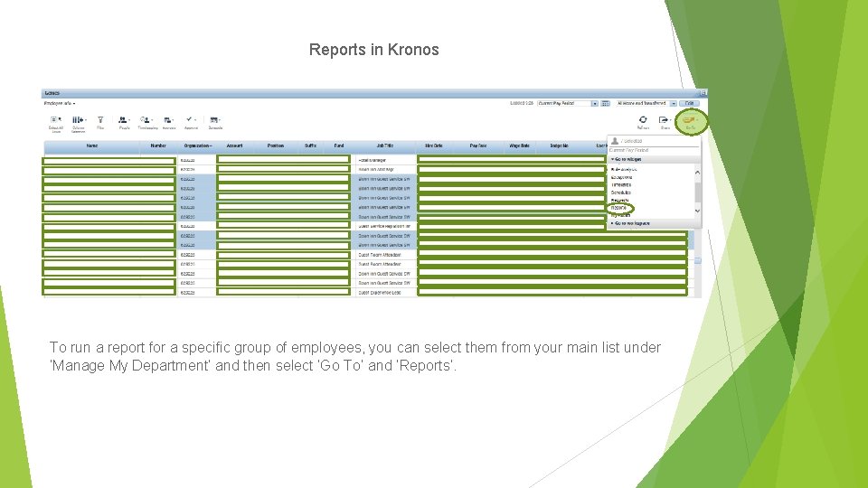Open the All Home and Transferred dropdown arrow
The image size is (868, 488).
point(673,103)
